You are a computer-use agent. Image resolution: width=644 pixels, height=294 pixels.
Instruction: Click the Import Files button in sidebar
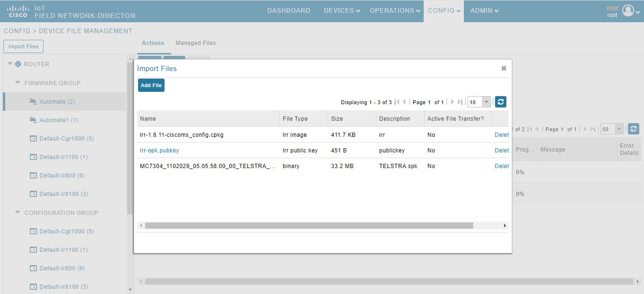pos(24,46)
